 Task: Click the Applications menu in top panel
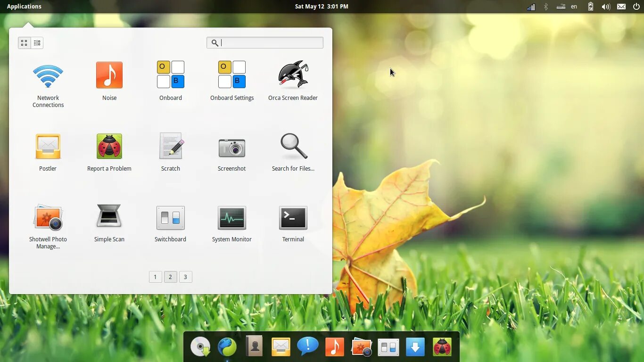[24, 6]
